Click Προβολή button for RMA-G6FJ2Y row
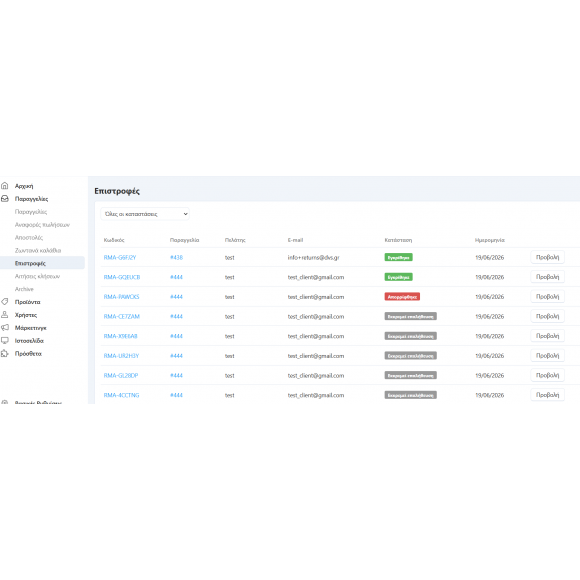Image resolution: width=580 pixels, height=580 pixels. pyautogui.click(x=547, y=257)
